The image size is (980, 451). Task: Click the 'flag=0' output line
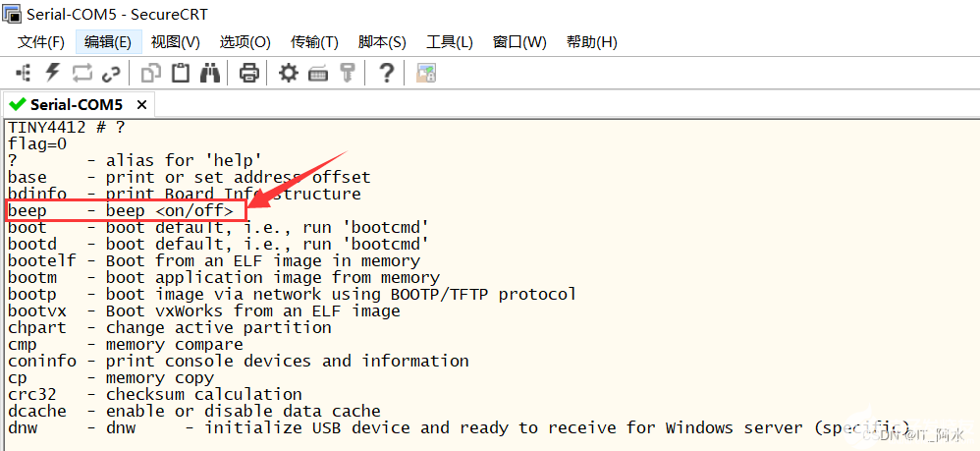[x=37, y=143]
